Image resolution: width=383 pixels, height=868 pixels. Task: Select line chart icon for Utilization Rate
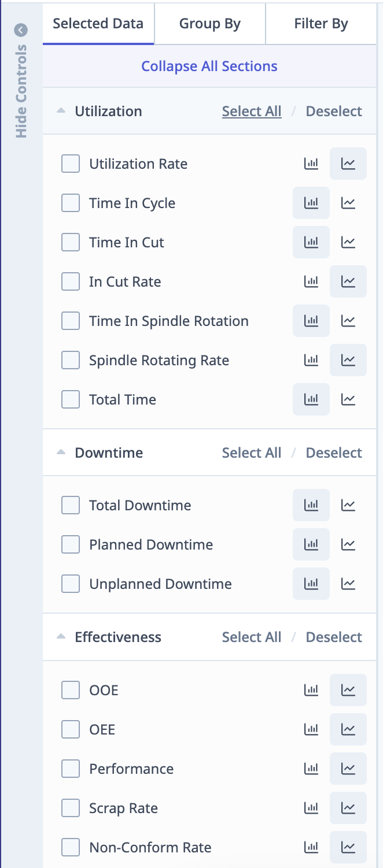click(x=348, y=164)
